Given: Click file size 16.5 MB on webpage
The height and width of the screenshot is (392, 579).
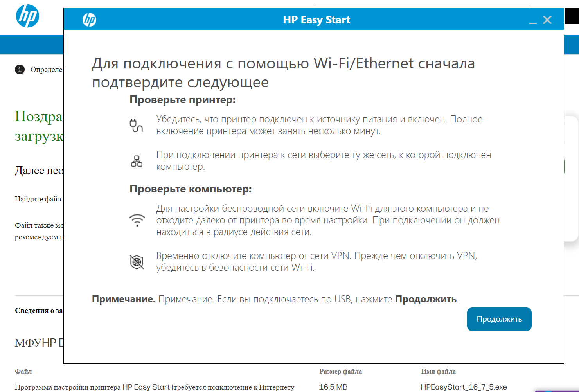Looking at the screenshot, I should point(333,387).
